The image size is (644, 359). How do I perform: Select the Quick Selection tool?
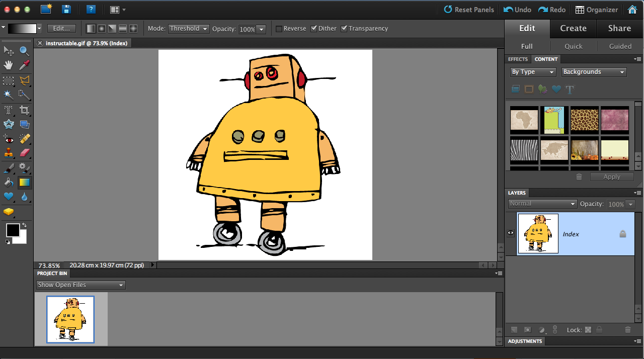point(24,95)
